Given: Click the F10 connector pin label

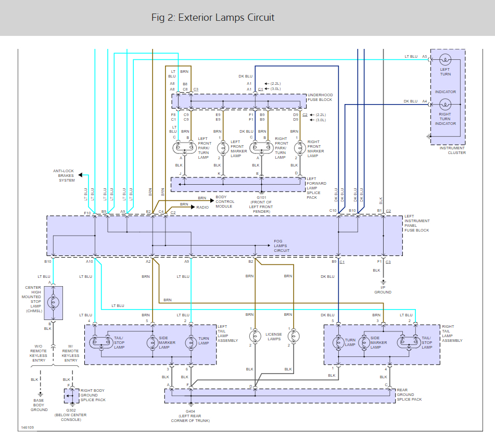Looking at the screenshot, I should tap(87, 213).
